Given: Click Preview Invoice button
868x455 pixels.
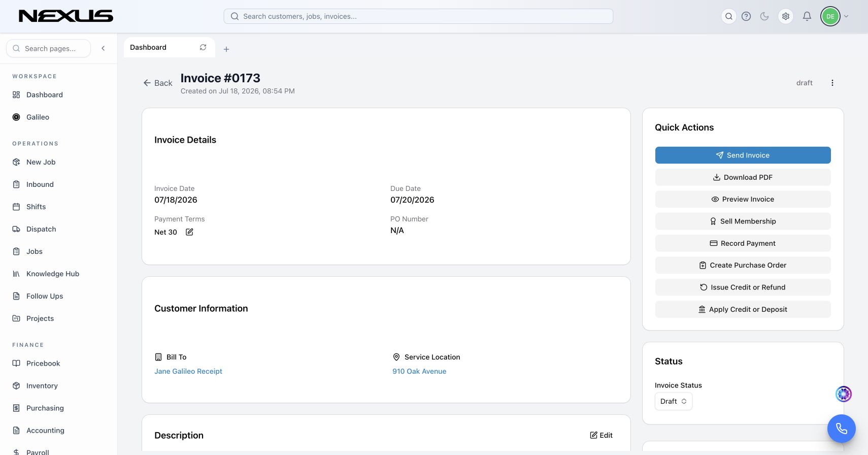Looking at the screenshot, I should (743, 199).
